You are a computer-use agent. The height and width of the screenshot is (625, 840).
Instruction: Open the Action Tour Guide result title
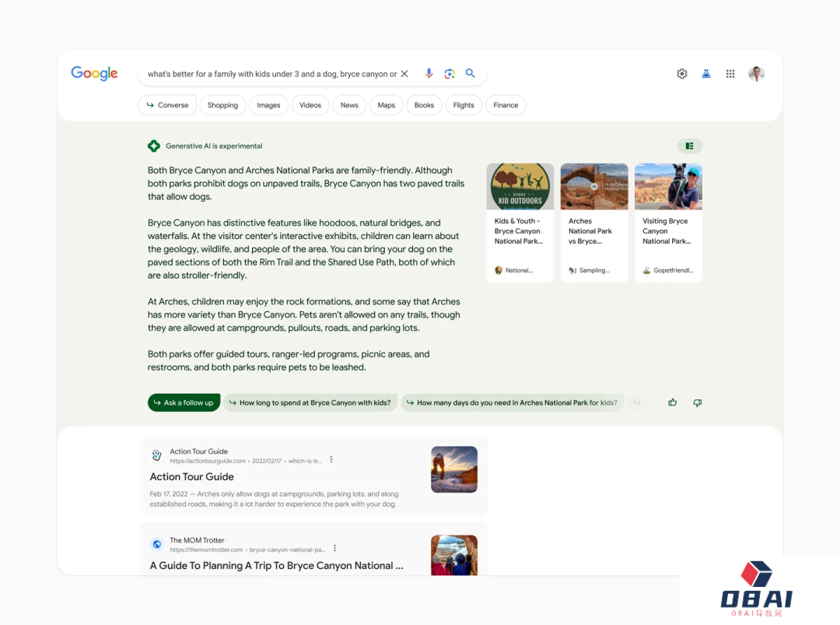(x=192, y=476)
